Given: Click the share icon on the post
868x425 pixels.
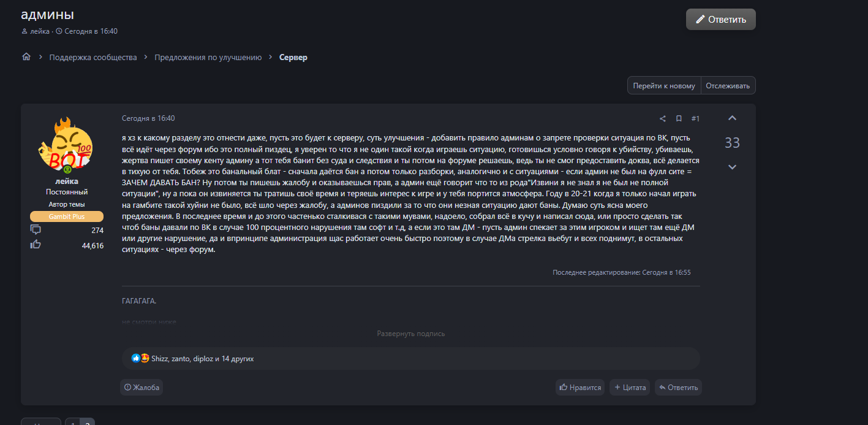Looking at the screenshot, I should (x=662, y=119).
